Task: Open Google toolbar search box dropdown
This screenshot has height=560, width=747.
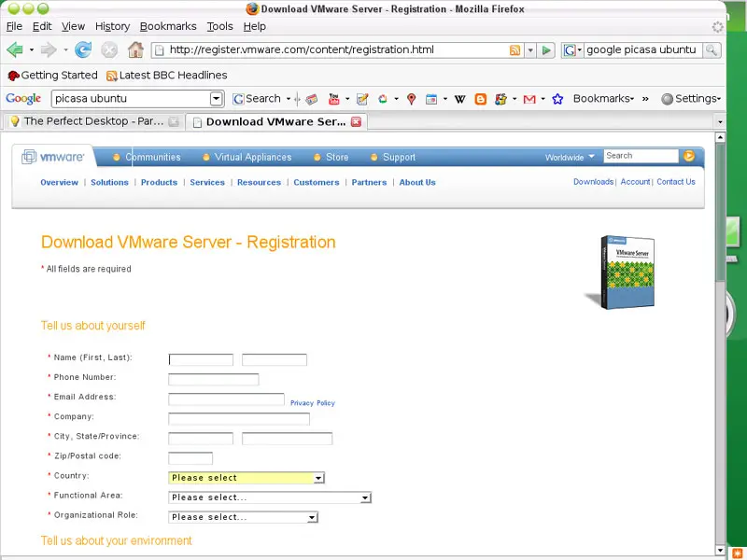Action: point(217,99)
